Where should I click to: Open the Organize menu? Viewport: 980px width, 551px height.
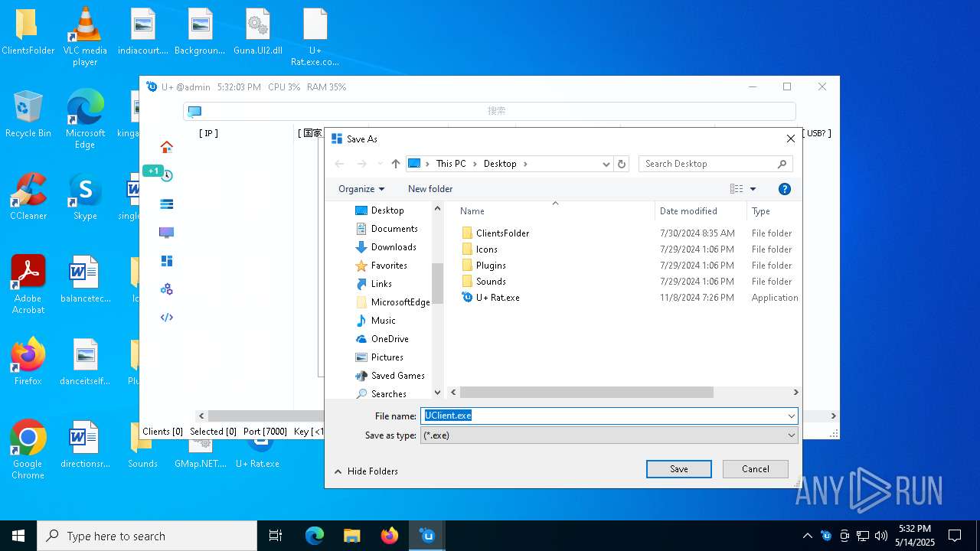coord(361,189)
